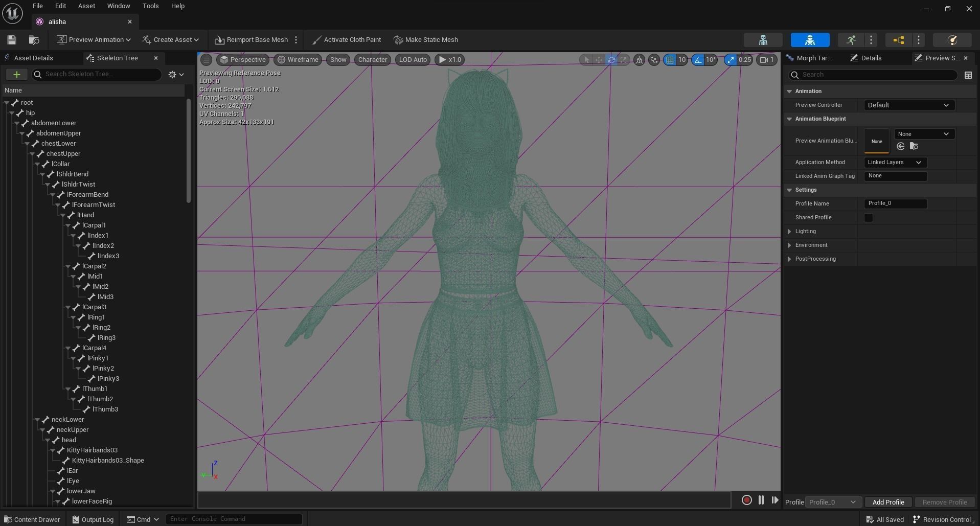
Task: Open Application Method Linked Layers dropdown
Action: click(895, 163)
